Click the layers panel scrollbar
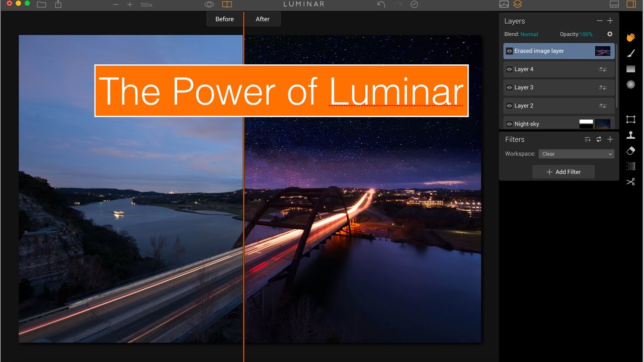This screenshot has height=362, width=644. click(x=617, y=75)
